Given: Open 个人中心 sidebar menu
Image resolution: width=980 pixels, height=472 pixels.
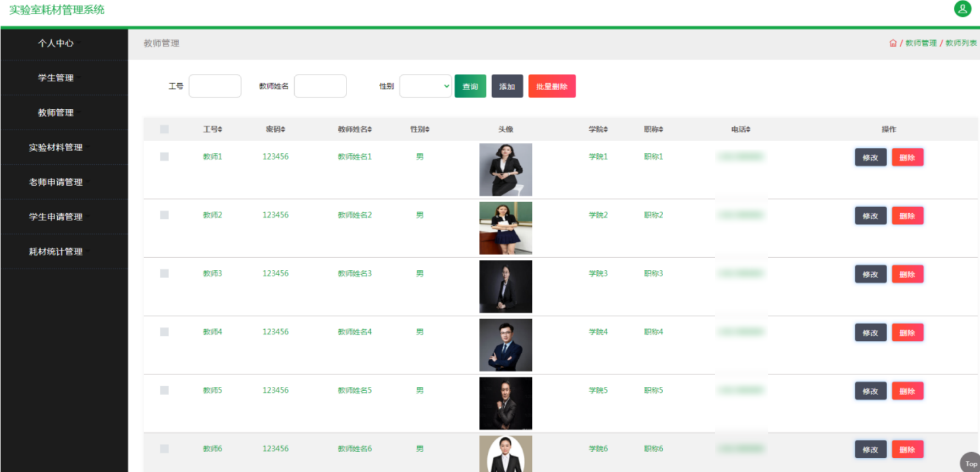Looking at the screenshot, I should tap(56, 43).
